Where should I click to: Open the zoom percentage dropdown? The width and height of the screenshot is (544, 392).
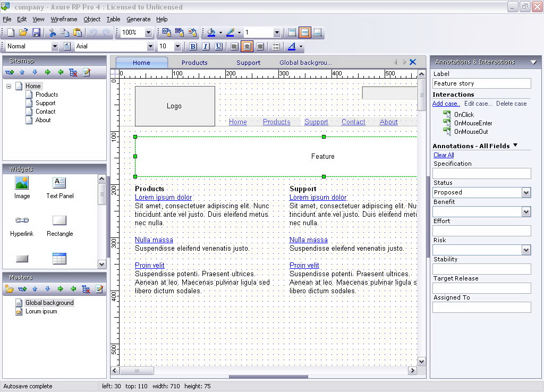[148, 32]
